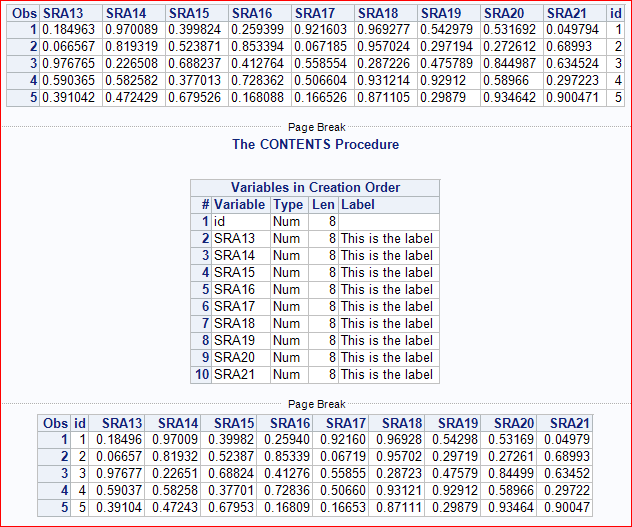
Task: Click the value 0.049794 in SRA21
Action: click(x=572, y=30)
